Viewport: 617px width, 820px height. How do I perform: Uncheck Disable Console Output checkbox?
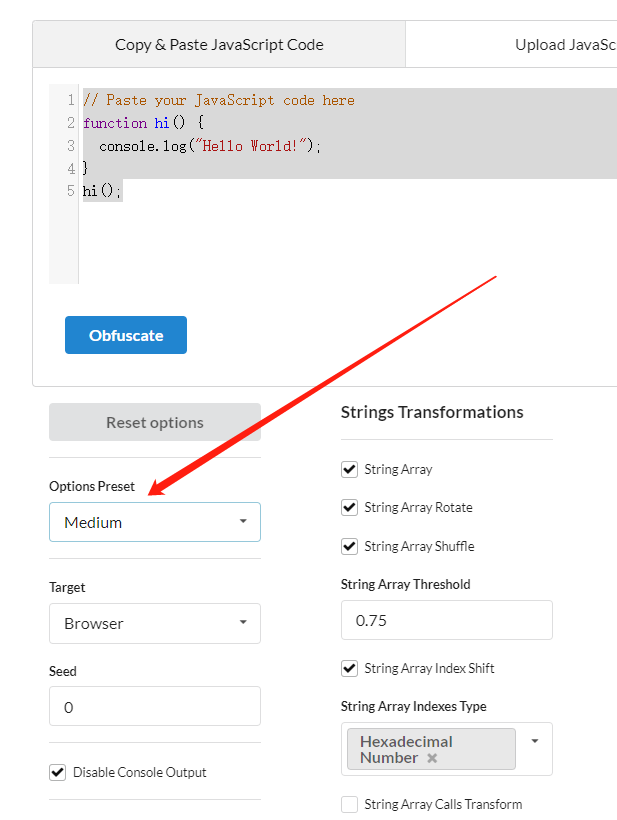click(x=57, y=772)
